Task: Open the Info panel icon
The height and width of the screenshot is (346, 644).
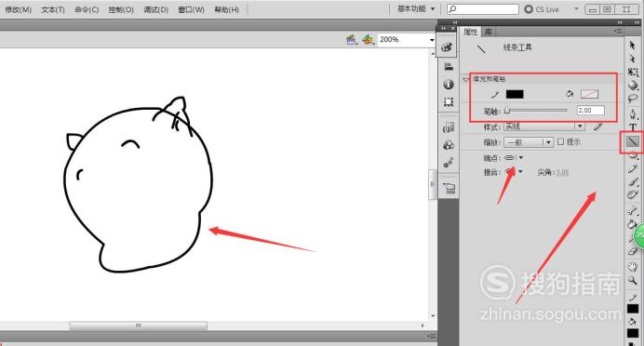Action: [449, 84]
